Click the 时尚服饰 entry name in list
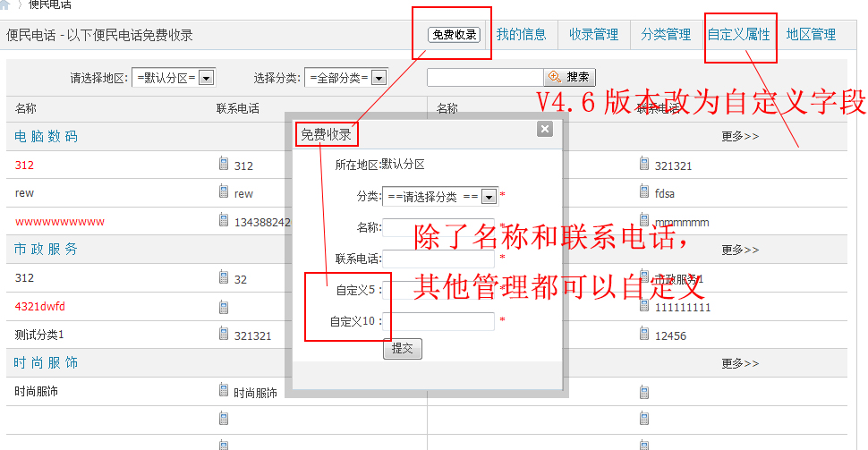This screenshot has height=450, width=868. click(36, 391)
